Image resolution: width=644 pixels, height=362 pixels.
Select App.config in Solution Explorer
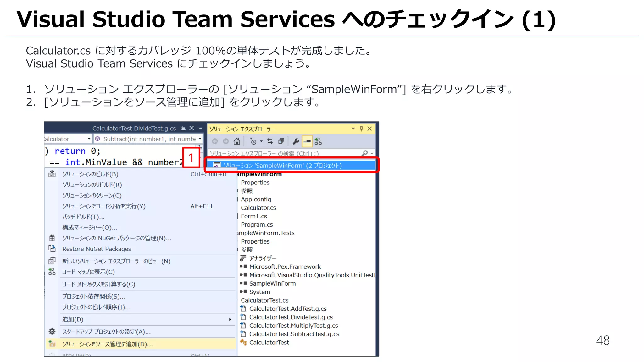[256, 199]
